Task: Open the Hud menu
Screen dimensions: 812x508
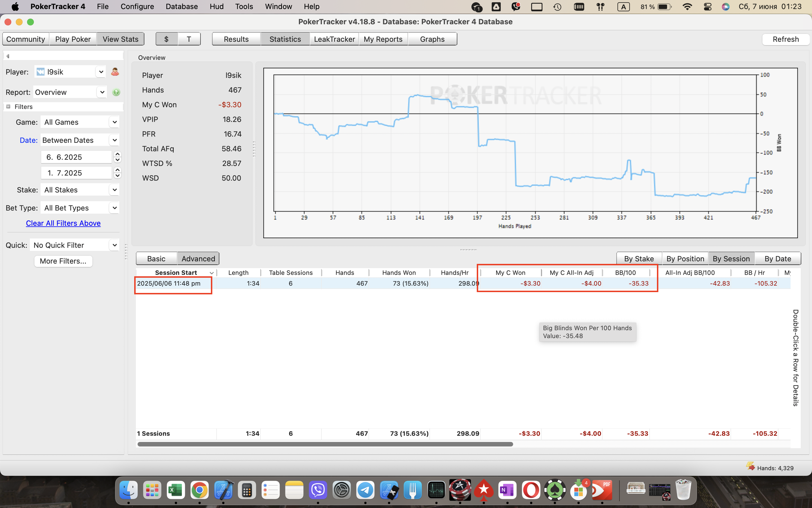Action: (217, 6)
